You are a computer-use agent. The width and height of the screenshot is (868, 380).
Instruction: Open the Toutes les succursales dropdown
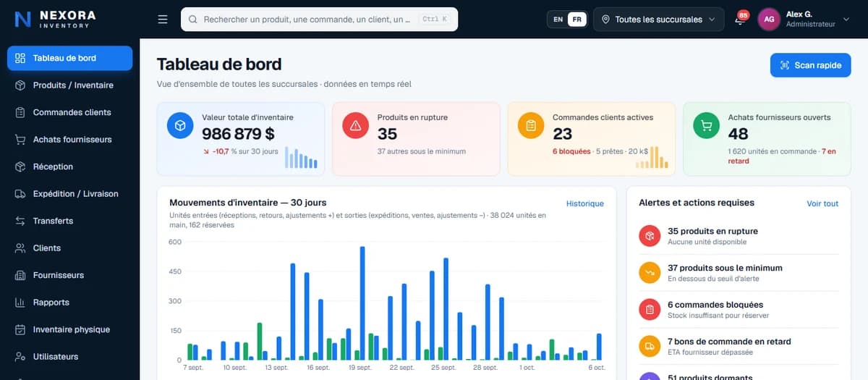tap(658, 20)
